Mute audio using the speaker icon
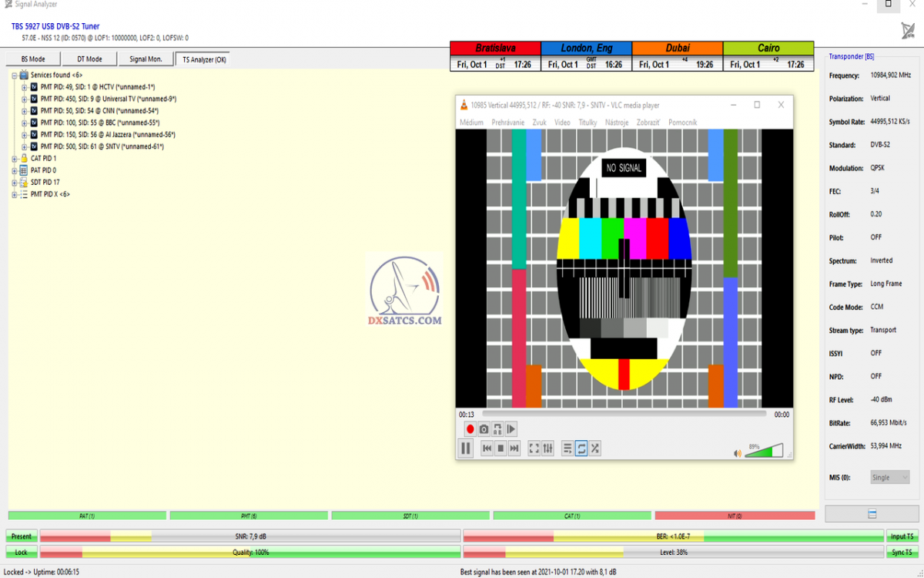The image size is (924, 578). (x=738, y=453)
